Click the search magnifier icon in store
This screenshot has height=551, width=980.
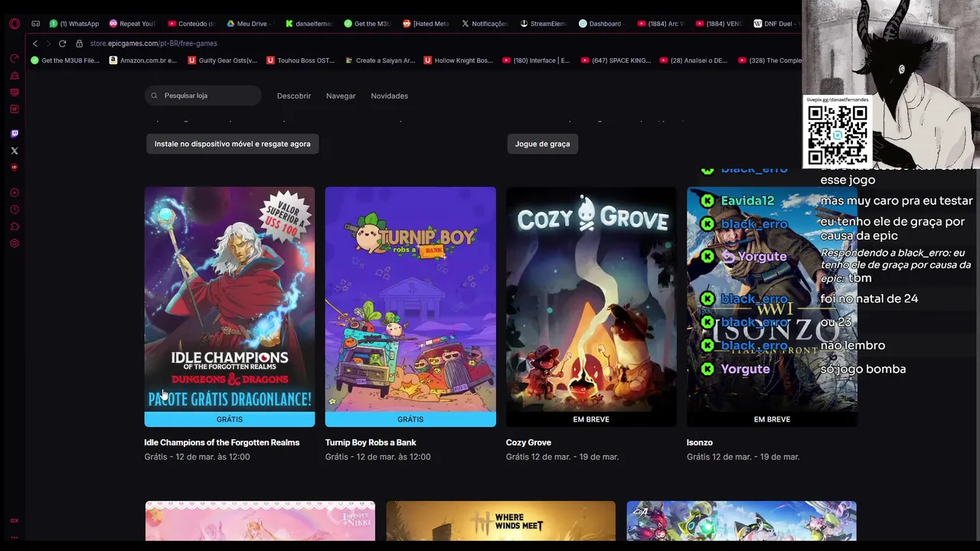coord(155,96)
